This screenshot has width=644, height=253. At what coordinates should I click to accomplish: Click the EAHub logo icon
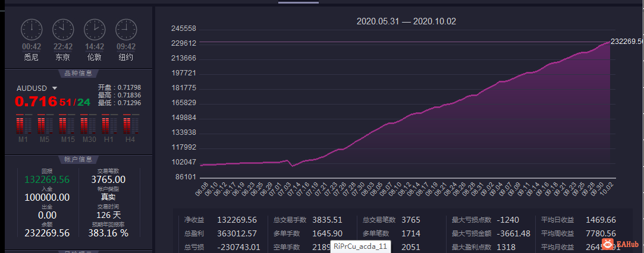pyautogui.click(x=608, y=245)
